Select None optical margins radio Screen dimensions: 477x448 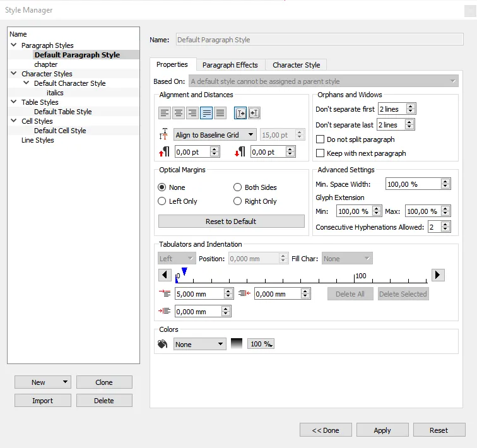(162, 187)
